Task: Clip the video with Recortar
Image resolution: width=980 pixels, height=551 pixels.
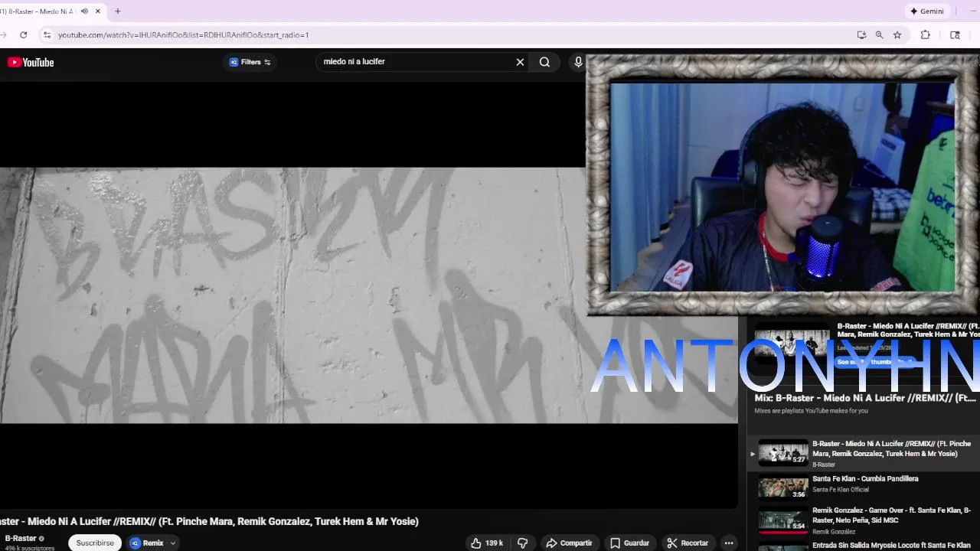Action: coord(688,543)
